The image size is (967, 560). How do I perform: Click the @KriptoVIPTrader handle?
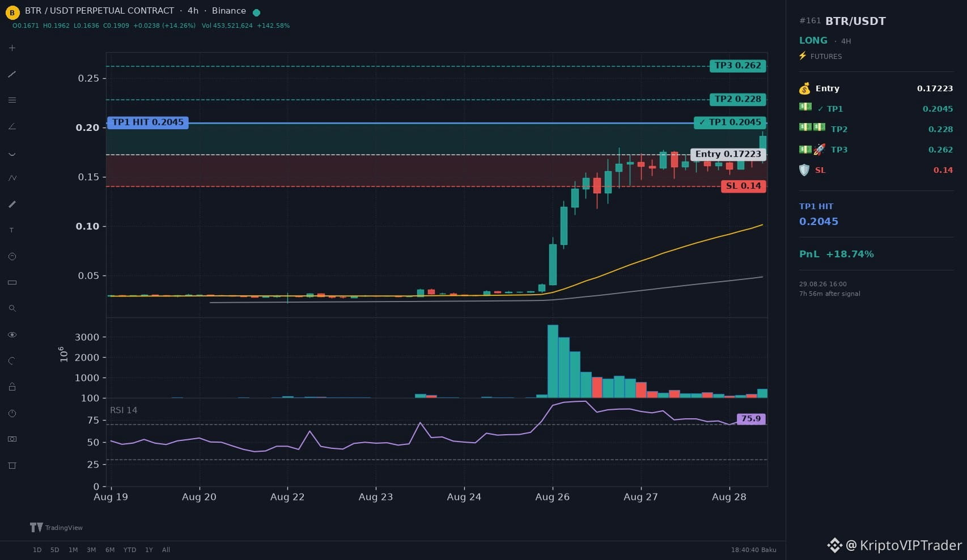pyautogui.click(x=904, y=545)
